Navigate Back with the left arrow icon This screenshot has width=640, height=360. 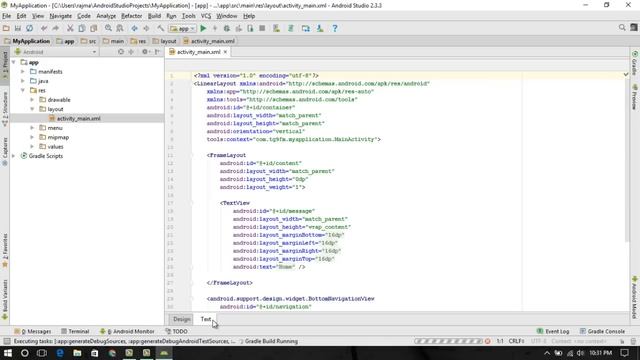point(134,28)
